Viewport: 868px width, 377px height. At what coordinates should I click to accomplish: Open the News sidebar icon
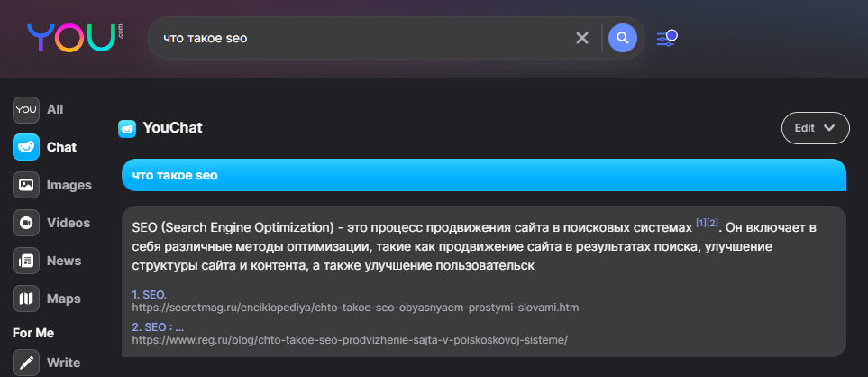coord(26,261)
